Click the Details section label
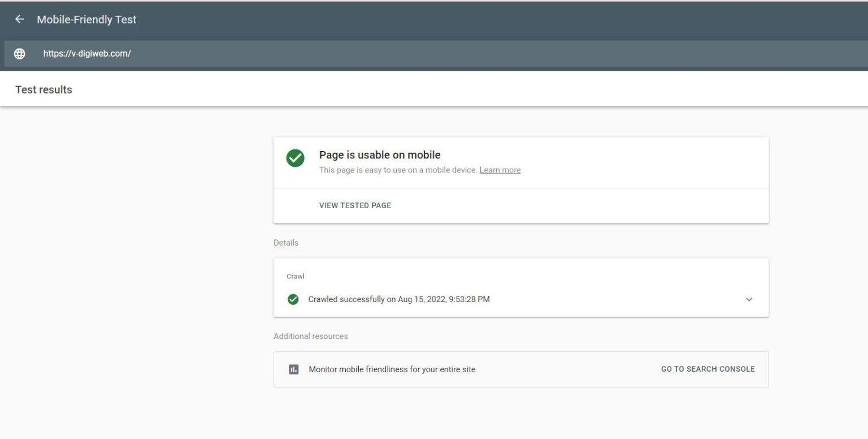 pos(286,243)
